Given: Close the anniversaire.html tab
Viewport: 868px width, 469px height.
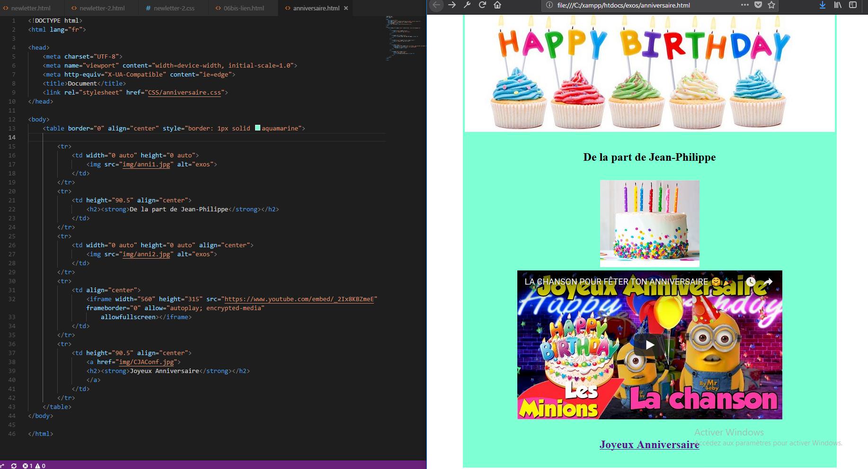Looking at the screenshot, I should (346, 8).
